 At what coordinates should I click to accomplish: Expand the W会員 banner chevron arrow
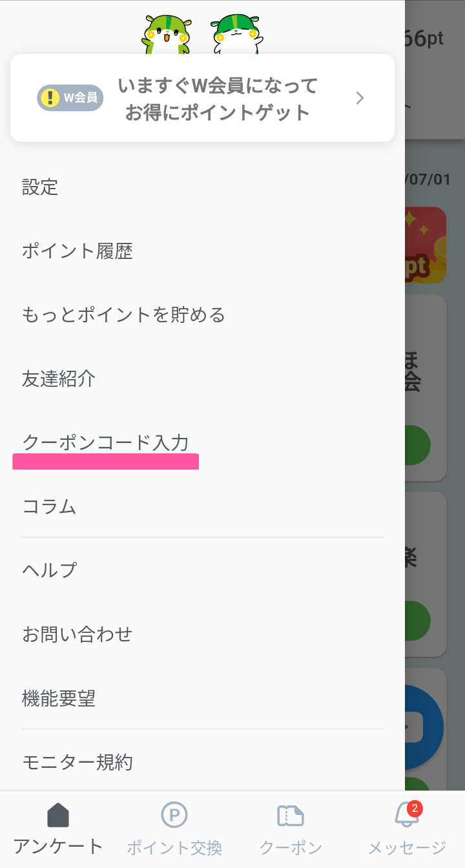tap(360, 98)
